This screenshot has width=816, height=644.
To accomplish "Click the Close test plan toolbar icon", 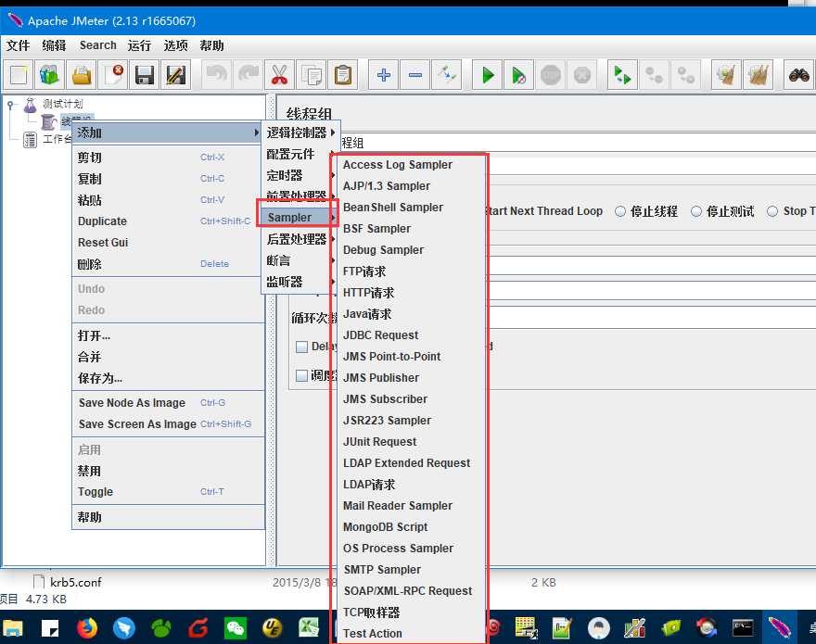I will point(113,75).
